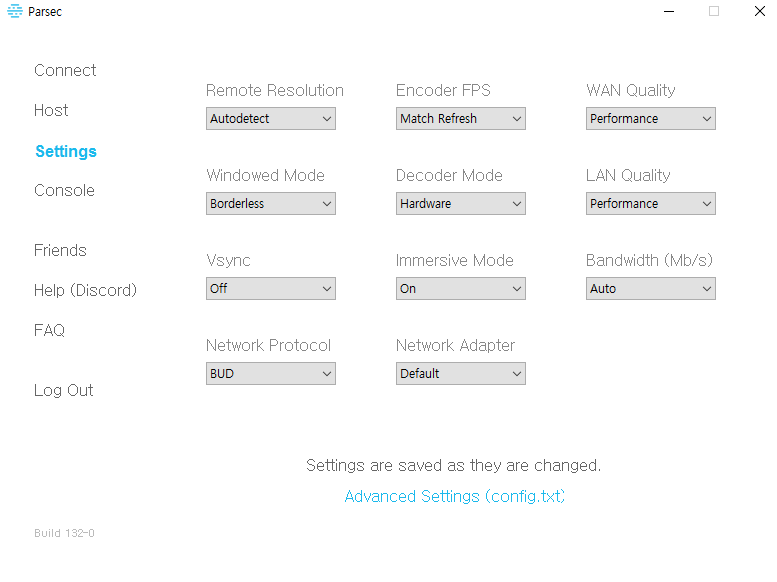Open Advanced Settings (config.txt) link
This screenshot has height=582, width=777.
(x=454, y=496)
